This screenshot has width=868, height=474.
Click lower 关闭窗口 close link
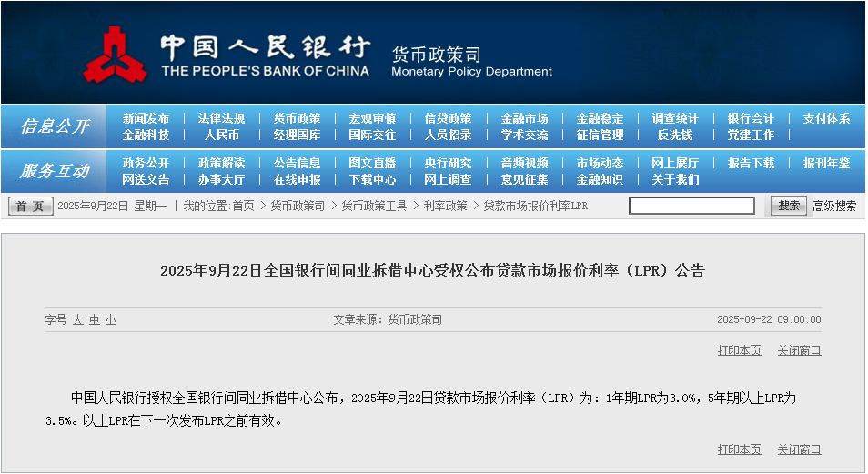[799, 449]
